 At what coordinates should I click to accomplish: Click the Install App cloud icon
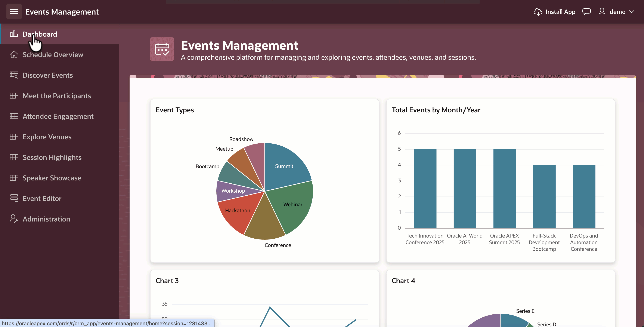(x=538, y=12)
